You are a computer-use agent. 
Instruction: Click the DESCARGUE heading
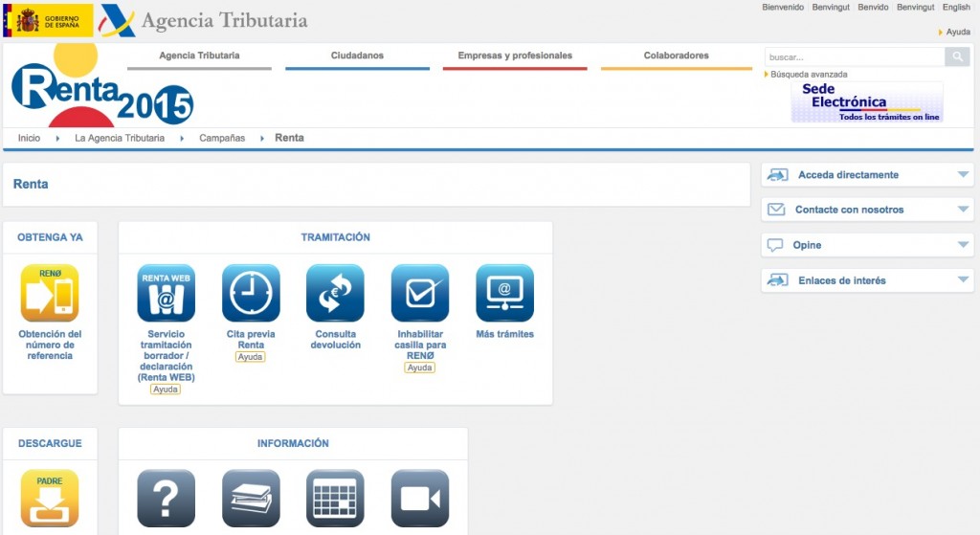tap(50, 443)
